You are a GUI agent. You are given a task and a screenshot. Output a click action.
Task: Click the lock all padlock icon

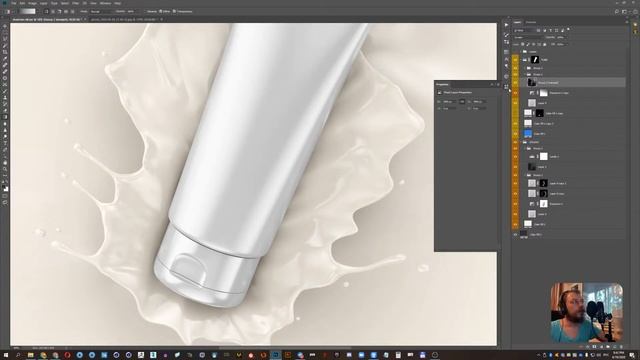click(x=544, y=44)
